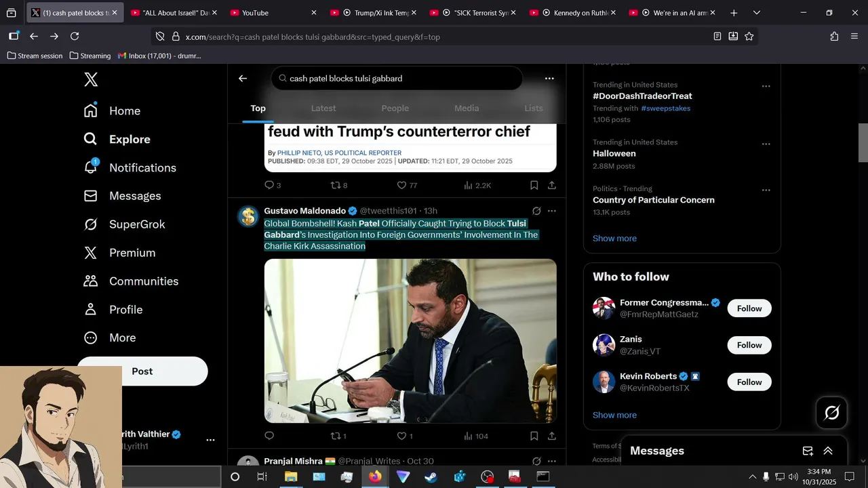This screenshot has height=488, width=868.
Task: Open account menu dots beside Valthier
Action: (210, 440)
